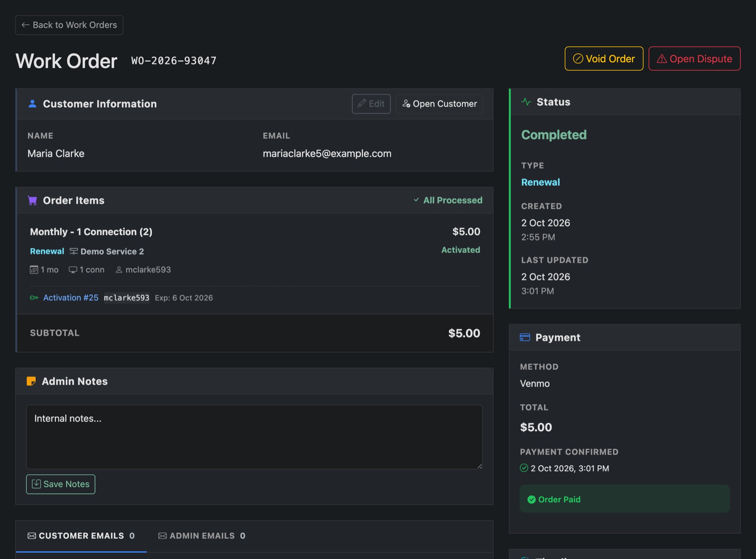Click the Monthly - 1 Connection (2) item title
Image resolution: width=756 pixels, height=559 pixels.
click(x=91, y=232)
